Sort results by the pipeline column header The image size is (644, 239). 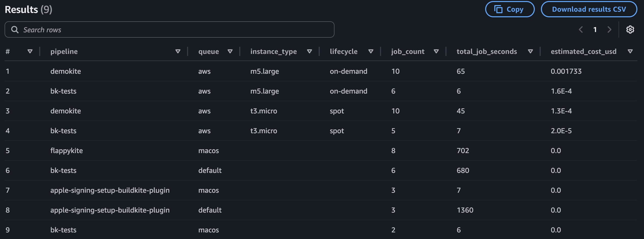64,51
